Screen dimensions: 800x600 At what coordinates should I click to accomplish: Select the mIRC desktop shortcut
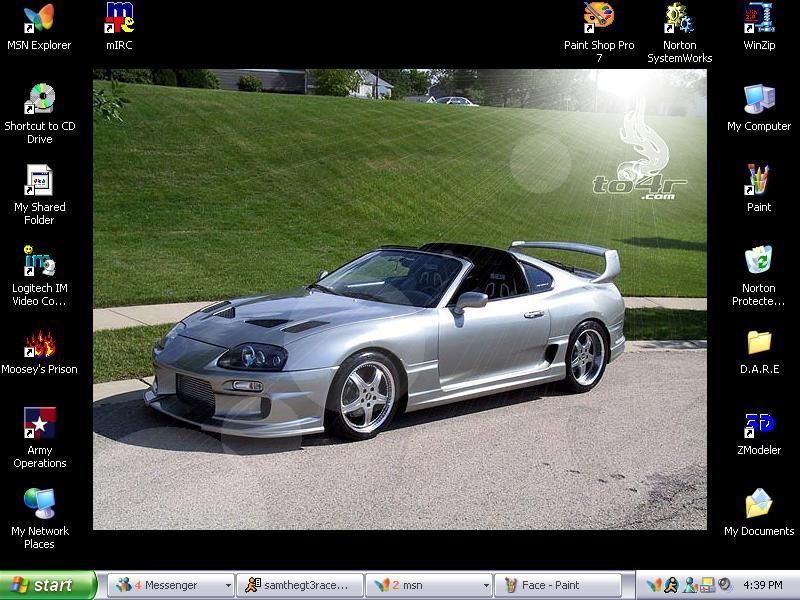[x=119, y=19]
